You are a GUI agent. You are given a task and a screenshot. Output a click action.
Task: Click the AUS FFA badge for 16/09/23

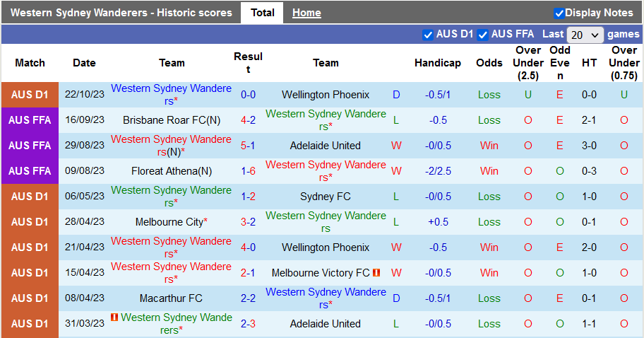point(30,120)
